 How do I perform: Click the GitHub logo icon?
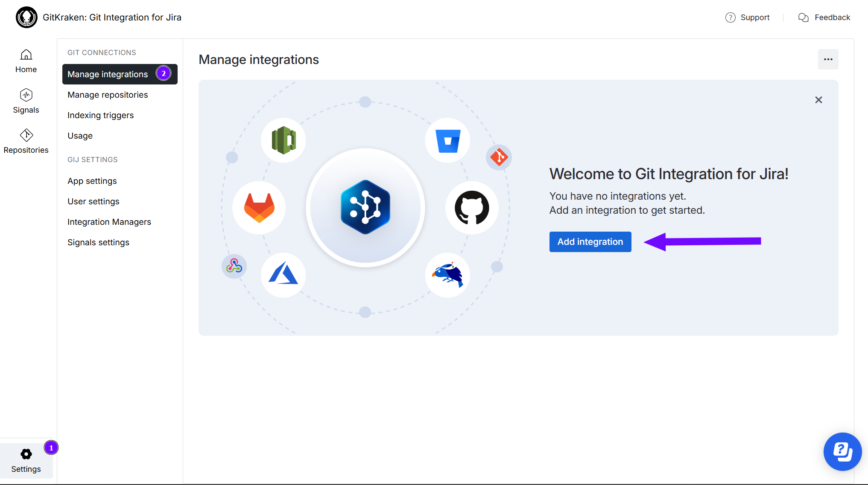pyautogui.click(x=472, y=208)
